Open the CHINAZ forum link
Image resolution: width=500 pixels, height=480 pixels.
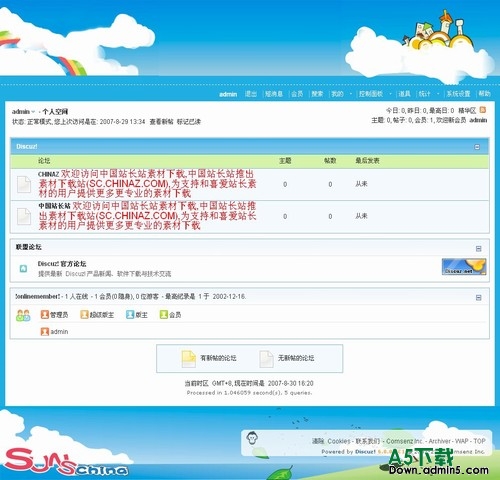[48, 174]
